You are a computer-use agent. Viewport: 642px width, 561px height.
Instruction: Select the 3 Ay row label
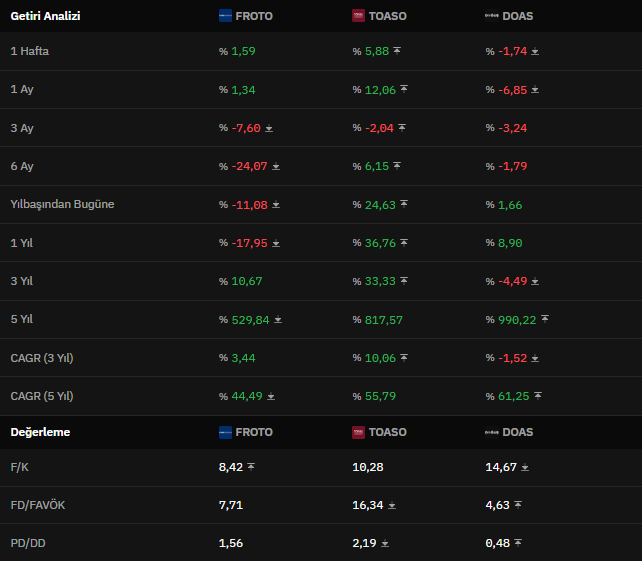(22, 128)
